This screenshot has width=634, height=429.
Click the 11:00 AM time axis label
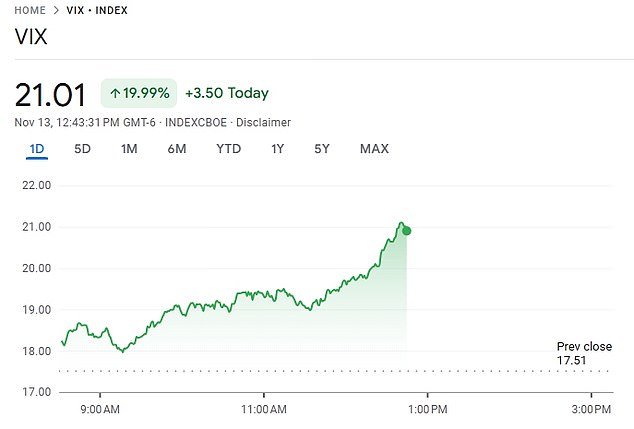[x=264, y=409]
